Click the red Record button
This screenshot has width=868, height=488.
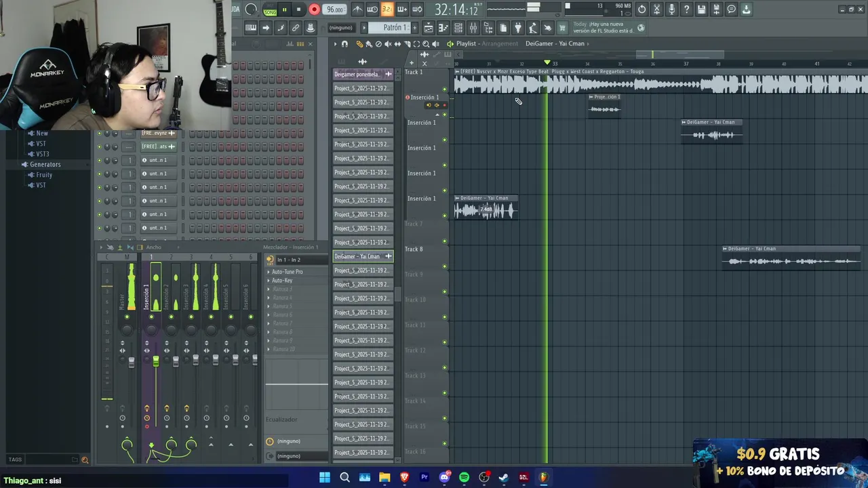[x=314, y=9]
